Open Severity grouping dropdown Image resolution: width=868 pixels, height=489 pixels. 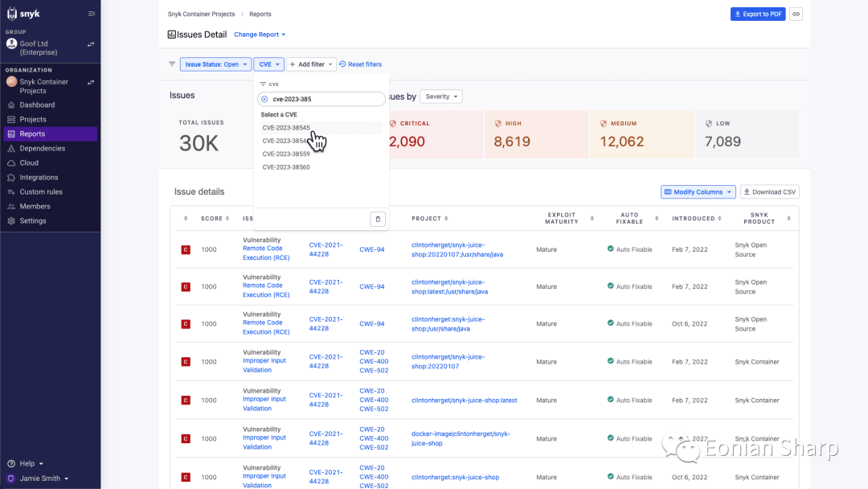tap(441, 97)
